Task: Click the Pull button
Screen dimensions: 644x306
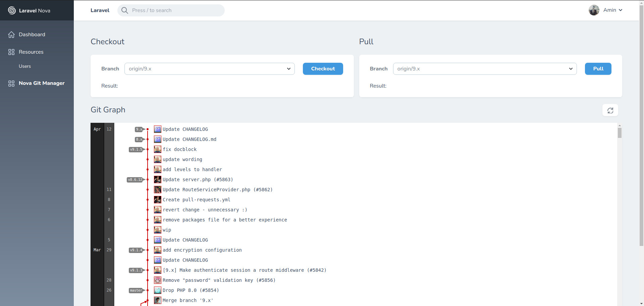Action: click(x=598, y=69)
